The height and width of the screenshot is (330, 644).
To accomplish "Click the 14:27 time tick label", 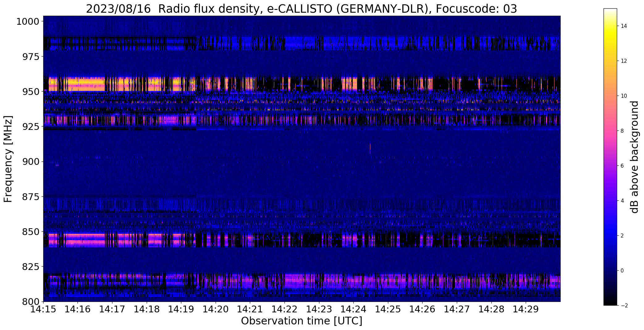I will (457, 309).
